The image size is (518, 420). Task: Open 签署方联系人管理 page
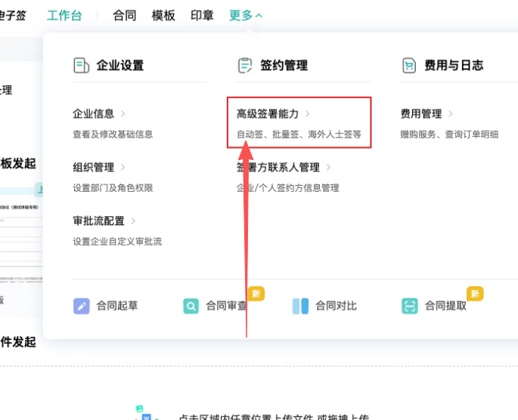point(278,167)
